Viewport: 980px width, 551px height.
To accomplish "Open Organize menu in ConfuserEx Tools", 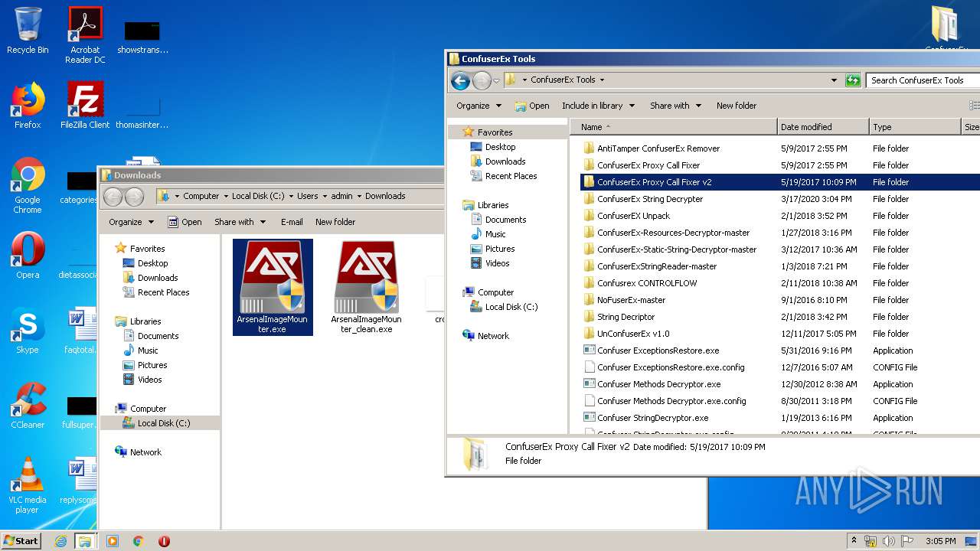I will [479, 106].
